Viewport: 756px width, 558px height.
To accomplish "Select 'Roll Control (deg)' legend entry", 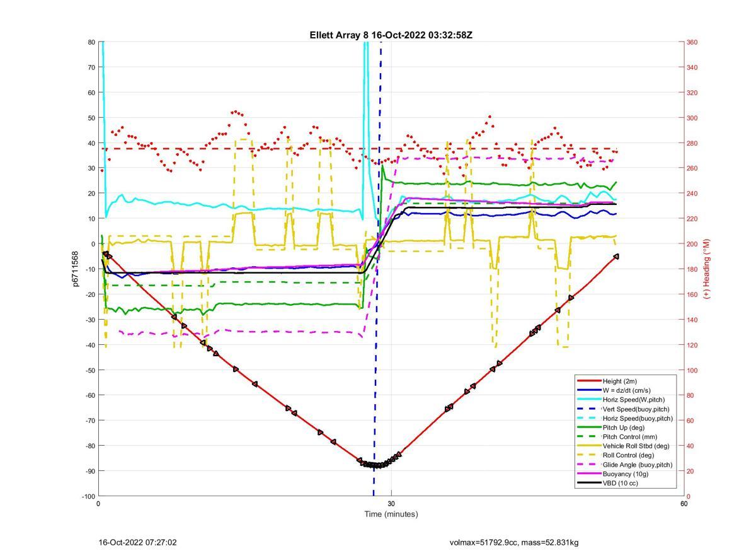I will [x=629, y=455].
